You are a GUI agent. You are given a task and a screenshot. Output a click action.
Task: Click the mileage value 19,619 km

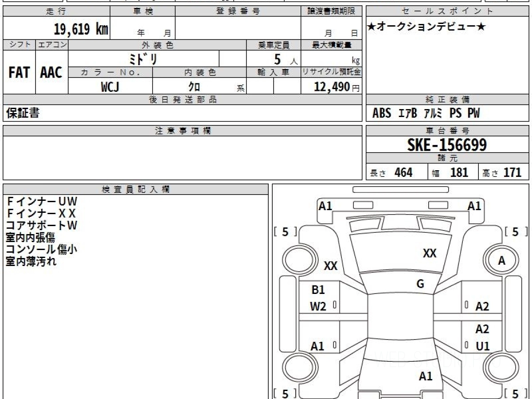point(81,29)
